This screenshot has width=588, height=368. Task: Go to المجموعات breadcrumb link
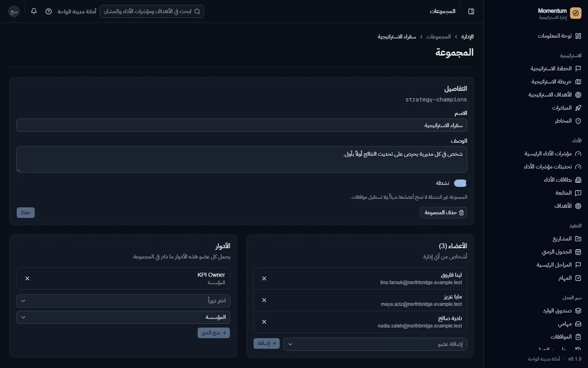point(439,37)
